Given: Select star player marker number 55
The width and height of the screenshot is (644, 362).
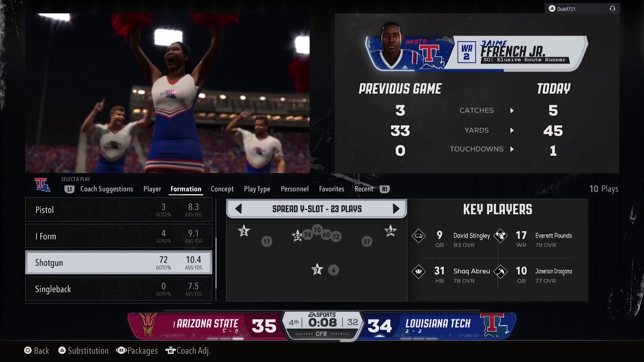Looking at the screenshot, I should click(298, 236).
